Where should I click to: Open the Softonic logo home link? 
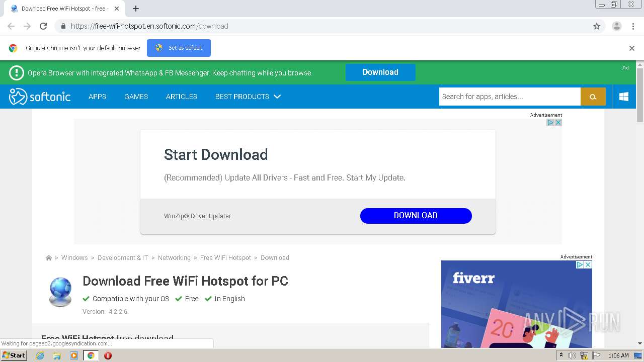tap(40, 97)
